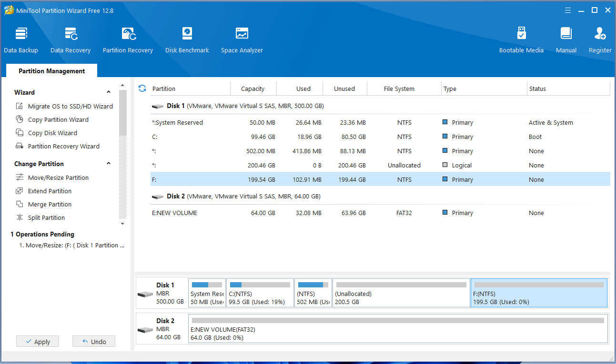This screenshot has width=616, height=364.
Task: Sort by the Status column header
Action: tap(568, 89)
